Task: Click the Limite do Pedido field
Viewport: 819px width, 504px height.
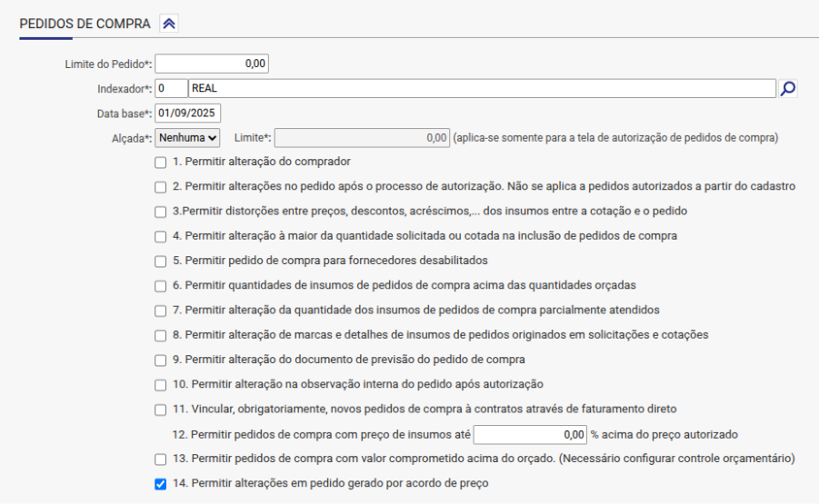Action: tap(212, 64)
